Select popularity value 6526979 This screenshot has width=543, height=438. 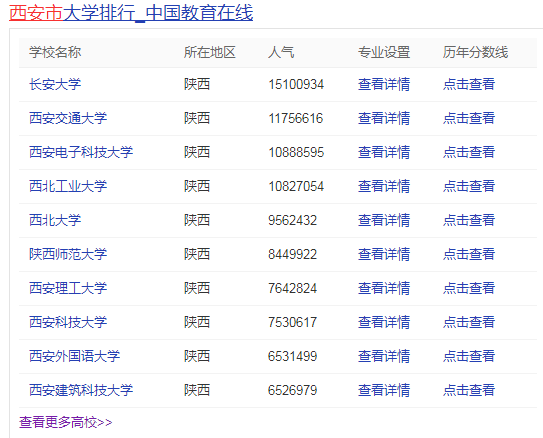pos(293,390)
